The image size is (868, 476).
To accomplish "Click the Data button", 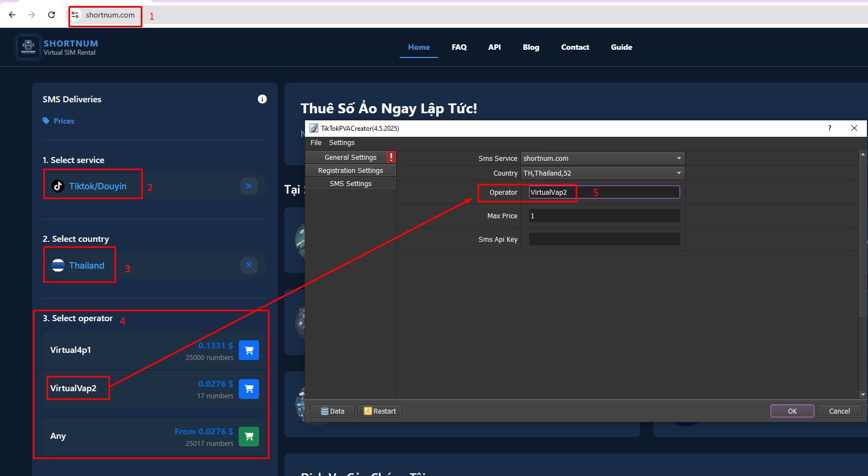I will (333, 411).
